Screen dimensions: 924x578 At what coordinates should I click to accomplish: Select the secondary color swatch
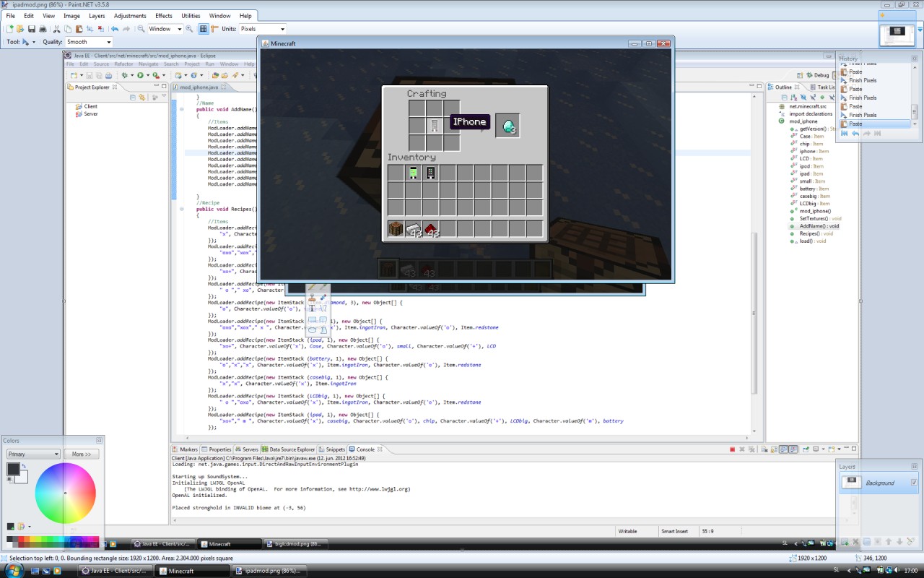(23, 478)
